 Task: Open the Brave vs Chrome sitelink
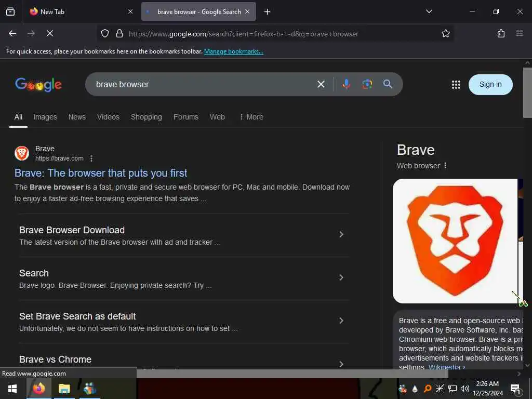point(55,360)
